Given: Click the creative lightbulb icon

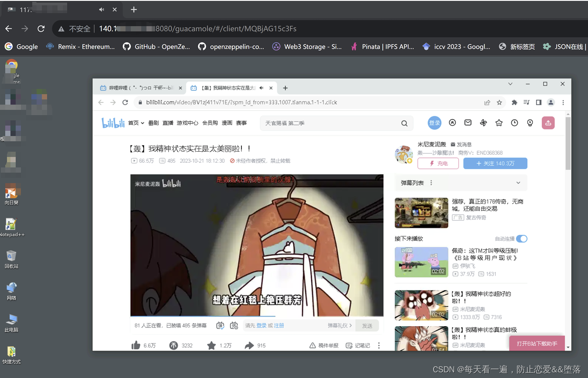Looking at the screenshot, I should 530,123.
